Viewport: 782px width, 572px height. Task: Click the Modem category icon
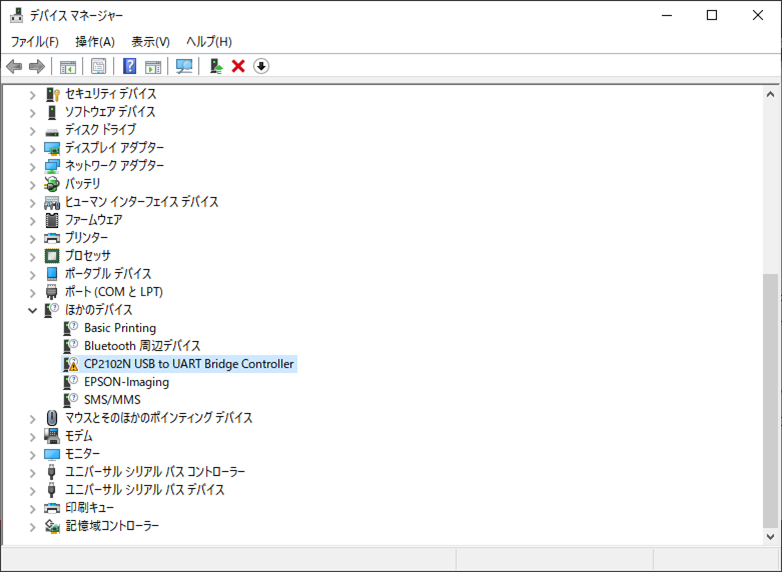click(52, 436)
